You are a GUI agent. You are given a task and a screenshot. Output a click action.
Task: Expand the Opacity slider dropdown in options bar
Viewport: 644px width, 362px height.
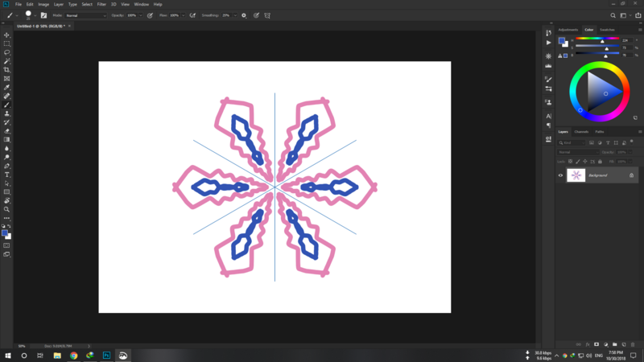click(x=140, y=15)
